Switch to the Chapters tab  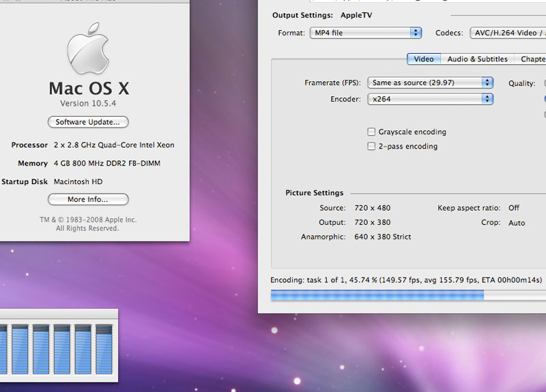[x=530, y=59]
